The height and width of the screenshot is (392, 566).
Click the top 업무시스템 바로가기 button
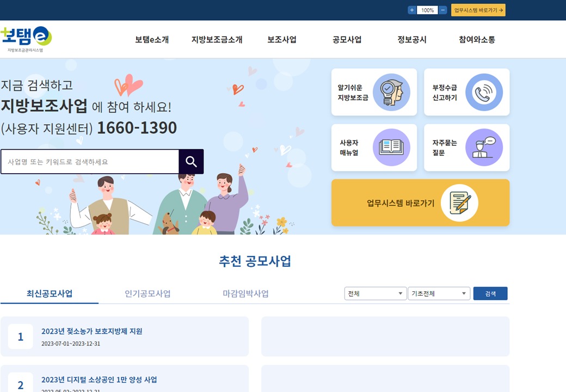click(478, 10)
